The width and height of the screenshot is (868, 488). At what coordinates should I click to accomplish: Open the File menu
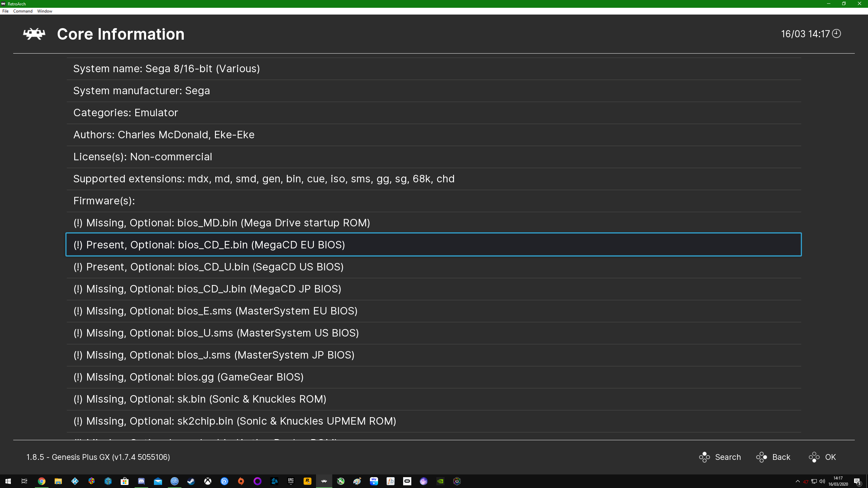point(5,11)
